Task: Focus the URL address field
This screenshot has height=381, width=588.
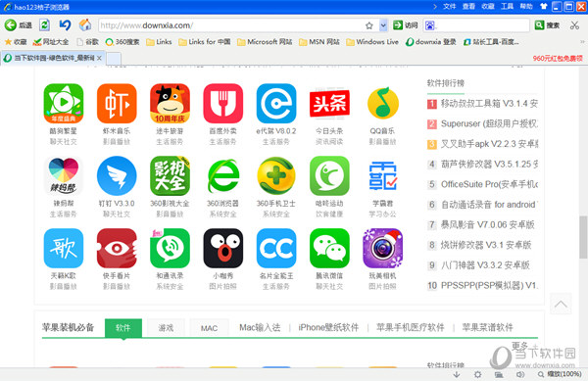Action: pyautogui.click(x=230, y=25)
